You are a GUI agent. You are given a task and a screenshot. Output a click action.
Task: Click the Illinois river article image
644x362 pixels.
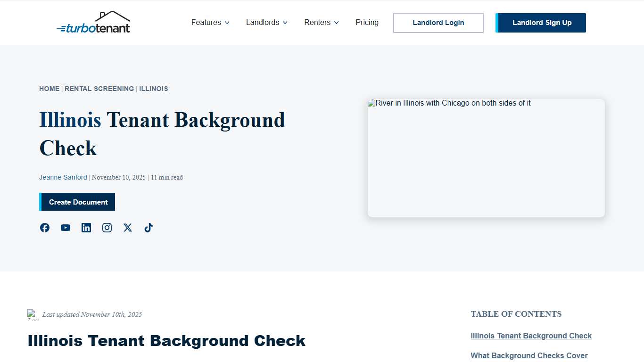(486, 158)
